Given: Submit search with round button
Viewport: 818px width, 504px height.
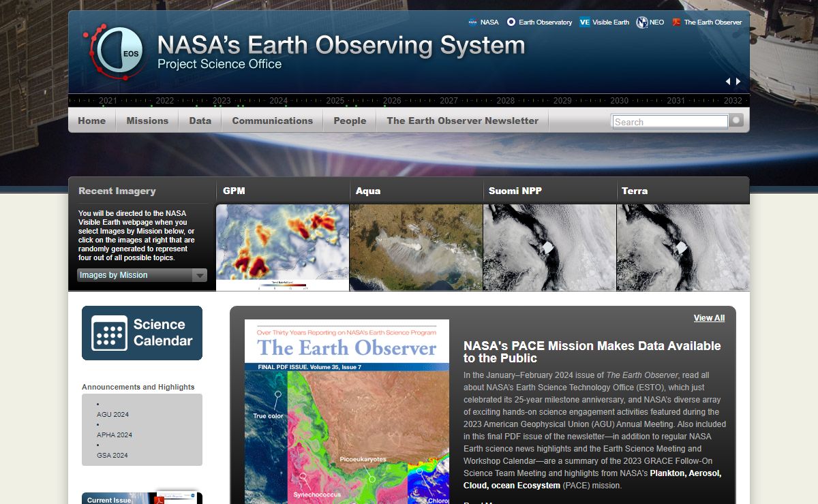Looking at the screenshot, I should pyautogui.click(x=736, y=121).
